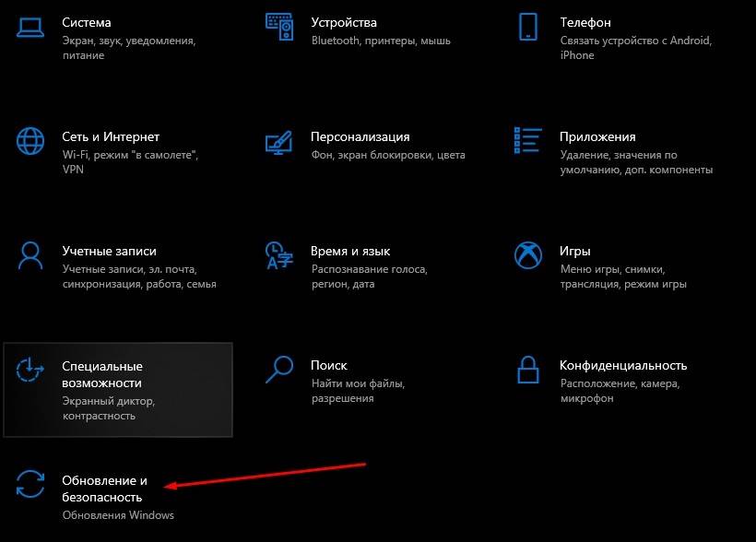756x542 pixels.
Task: Click the Персонализация paintbrush icon
Action: point(278,142)
